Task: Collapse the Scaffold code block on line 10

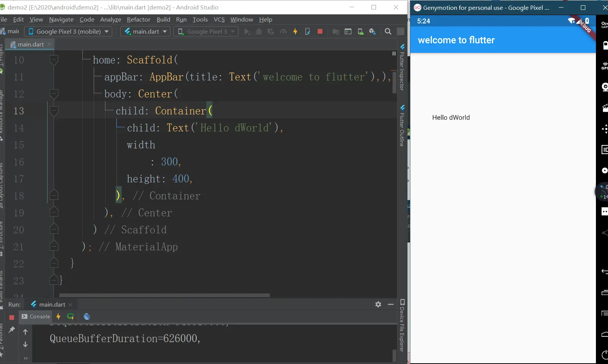Action: tap(54, 60)
